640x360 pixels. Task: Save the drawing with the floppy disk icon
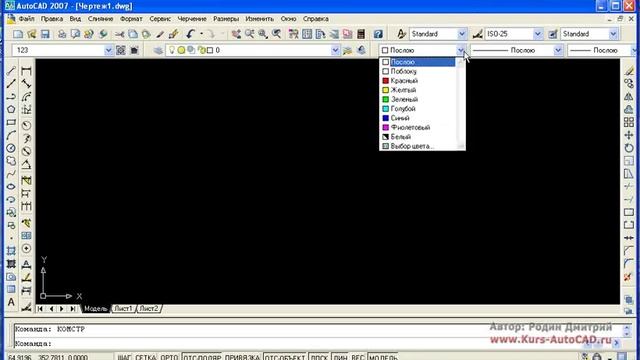point(45,34)
